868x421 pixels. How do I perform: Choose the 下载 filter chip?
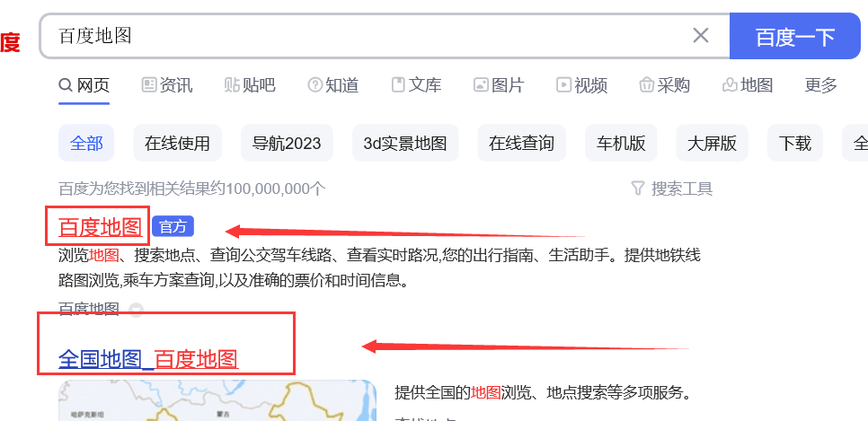coord(795,144)
